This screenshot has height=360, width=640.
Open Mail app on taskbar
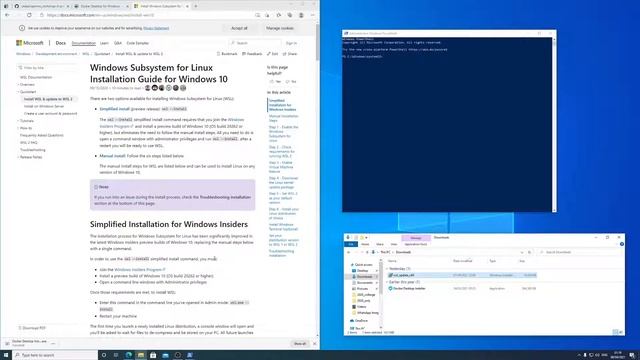tap(165, 355)
